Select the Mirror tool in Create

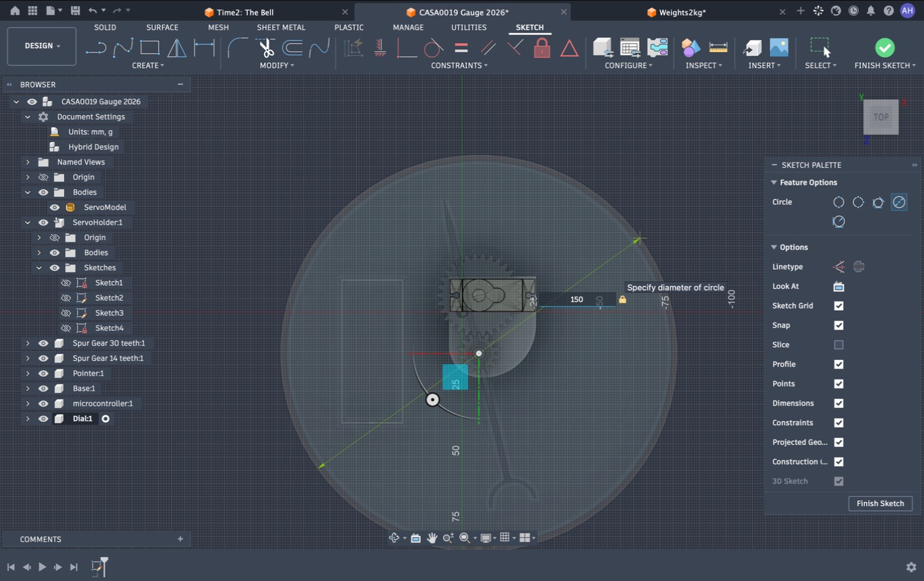[176, 48]
